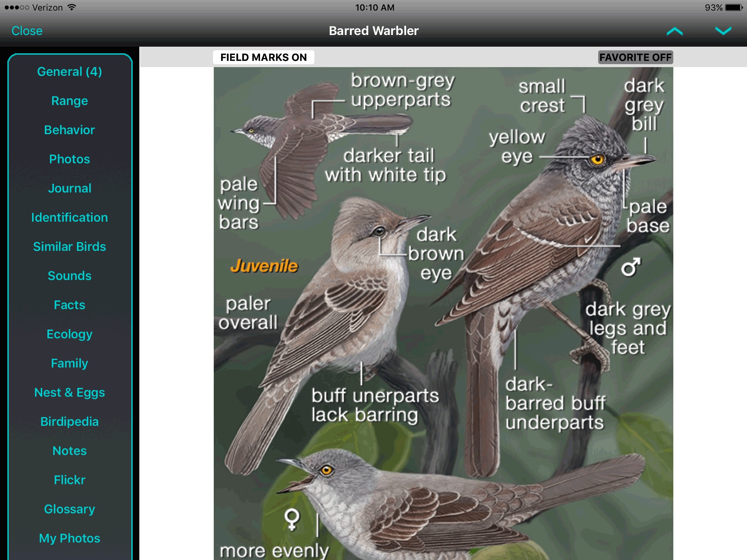Open the Behavior section
The image size is (747, 560).
pyautogui.click(x=70, y=130)
